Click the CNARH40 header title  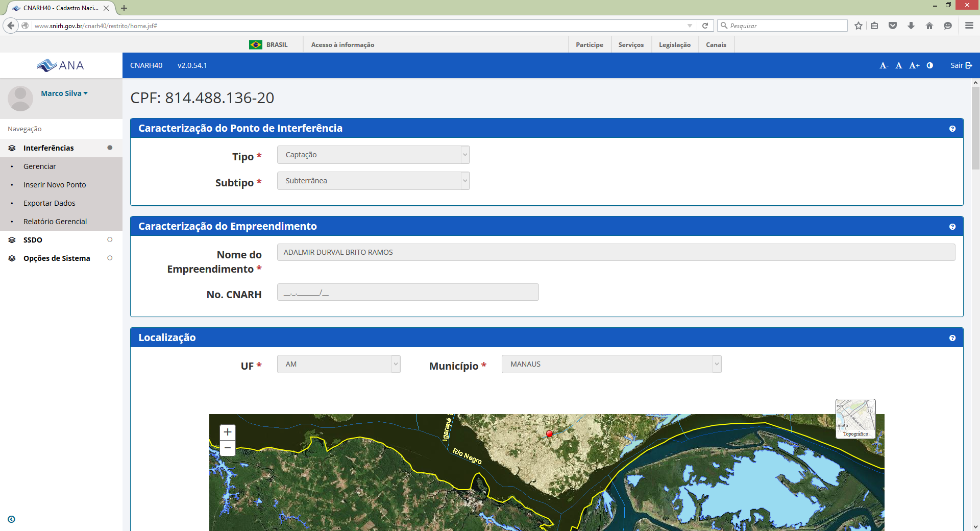[146, 65]
